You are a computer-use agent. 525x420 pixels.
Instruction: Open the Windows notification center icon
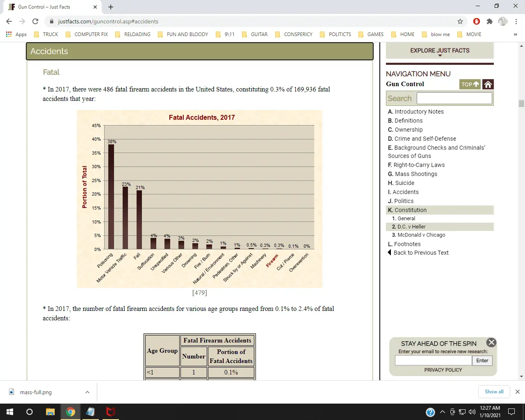[x=511, y=412]
